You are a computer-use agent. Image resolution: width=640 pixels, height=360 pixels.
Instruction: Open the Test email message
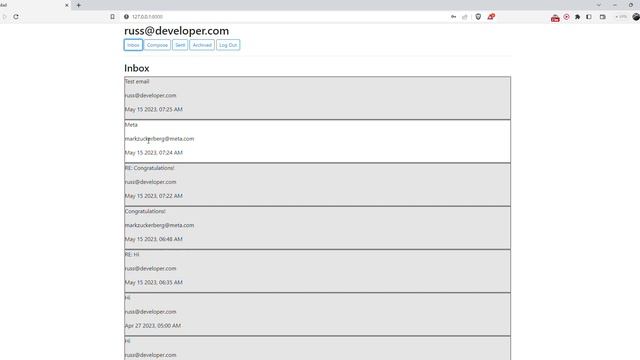click(x=317, y=98)
